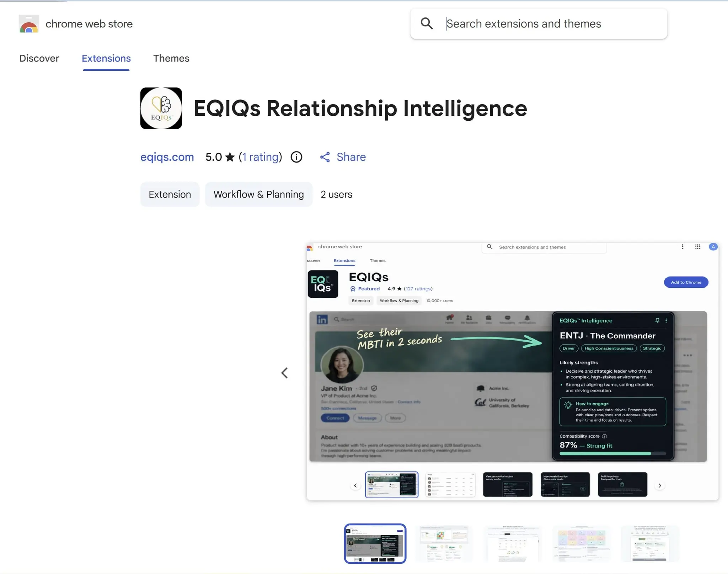Select the third screenshot thumbnail

click(x=513, y=543)
